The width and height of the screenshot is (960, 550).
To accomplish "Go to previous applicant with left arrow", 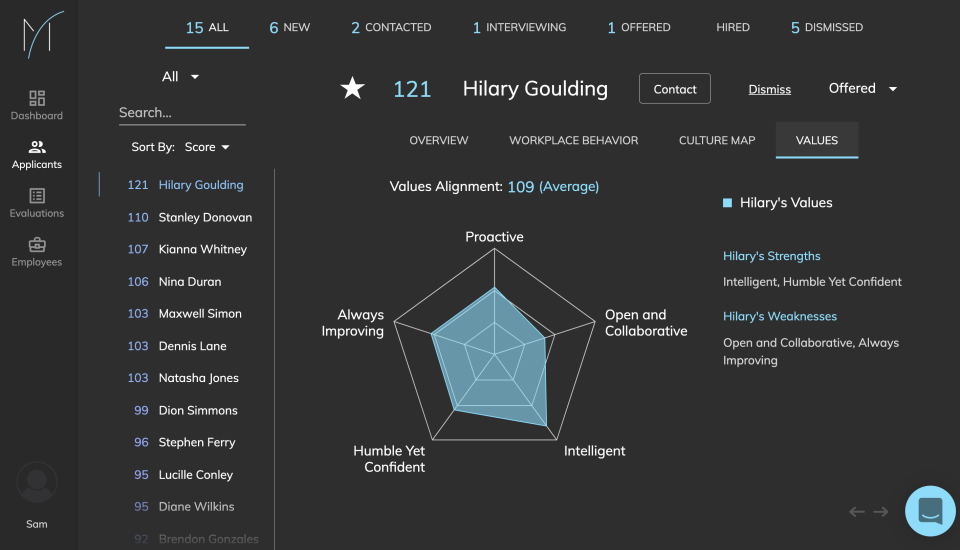I will tap(857, 511).
